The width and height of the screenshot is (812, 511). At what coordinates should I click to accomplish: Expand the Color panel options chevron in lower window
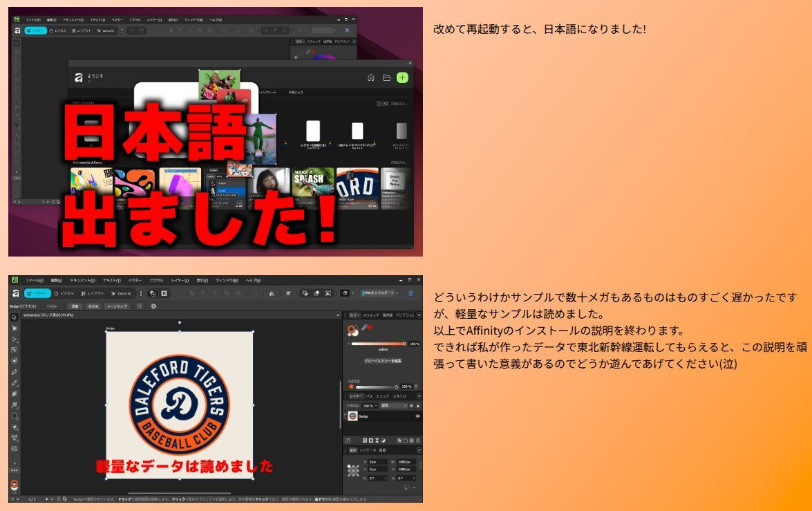419,315
